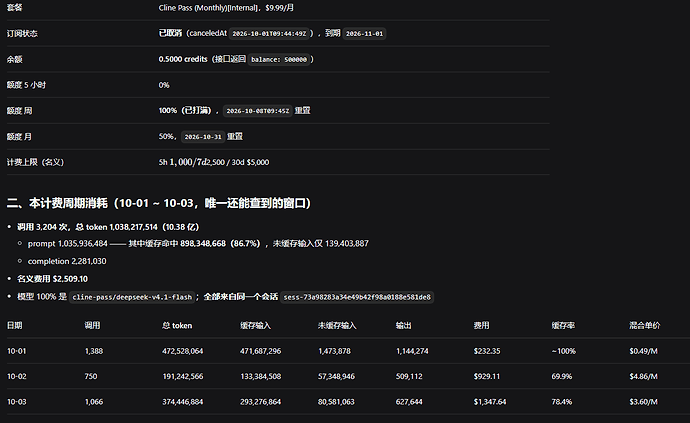Select the '额度 5 小时' row label
The width and height of the screenshot is (690, 423).
click(26, 85)
